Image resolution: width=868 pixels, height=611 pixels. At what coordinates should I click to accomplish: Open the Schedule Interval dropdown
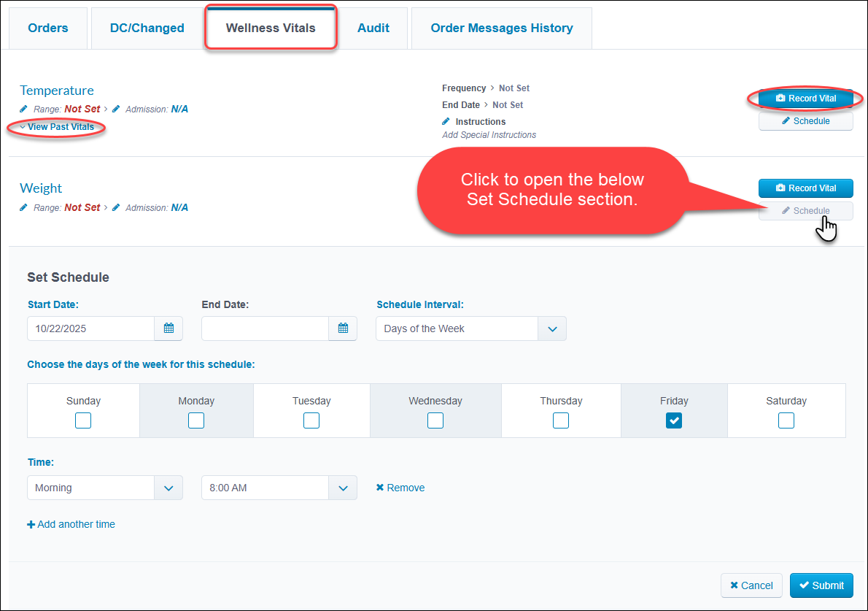[471, 328]
